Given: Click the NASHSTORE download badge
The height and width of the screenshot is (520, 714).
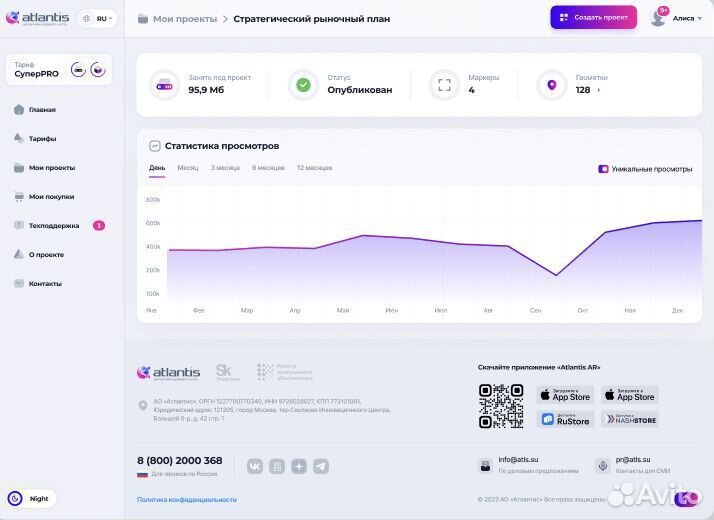Looking at the screenshot, I should pyautogui.click(x=630, y=419).
